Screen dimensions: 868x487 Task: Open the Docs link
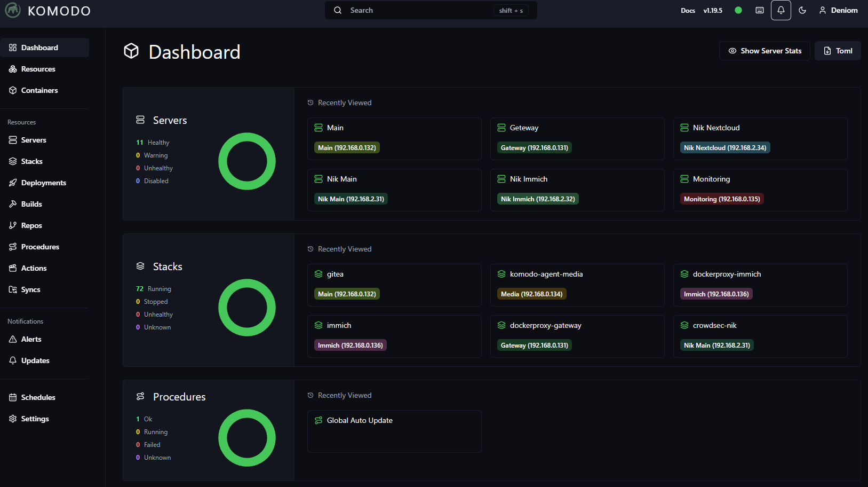click(688, 11)
